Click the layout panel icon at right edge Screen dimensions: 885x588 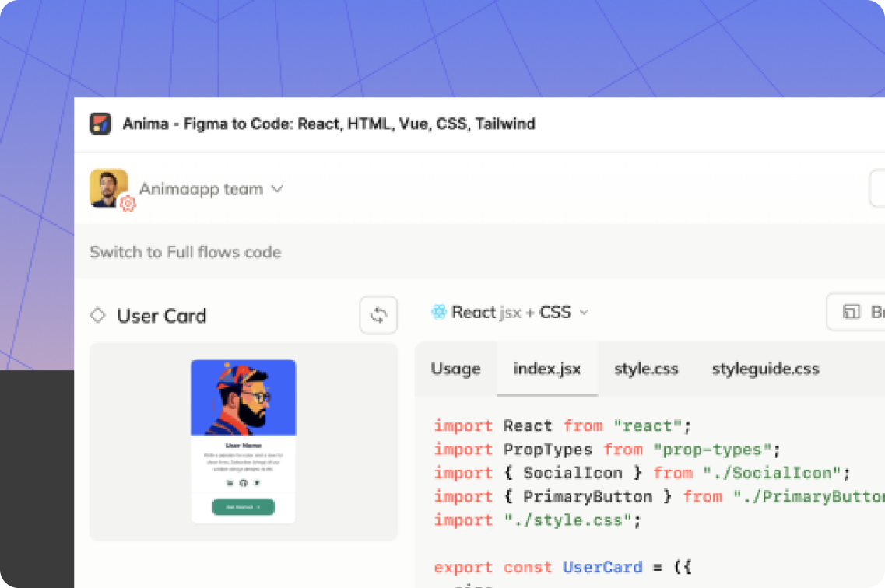(852, 312)
